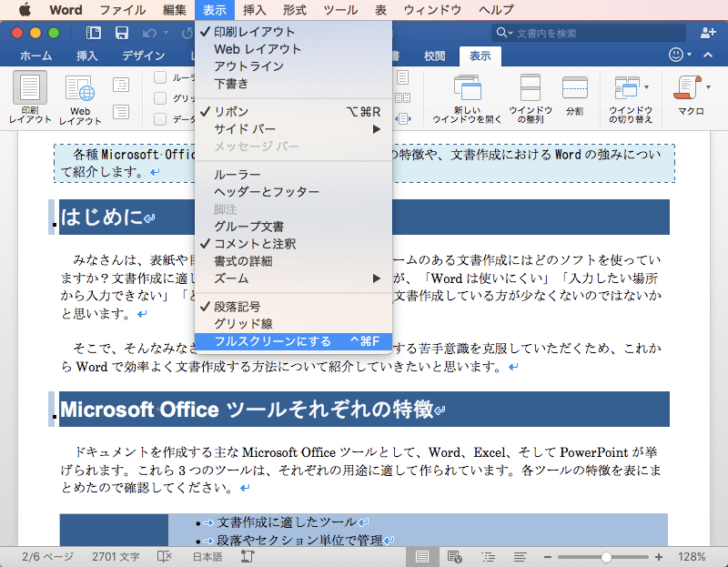728x567 pixels.
Task: Click the zoom in plus icon
Action: [658, 557]
